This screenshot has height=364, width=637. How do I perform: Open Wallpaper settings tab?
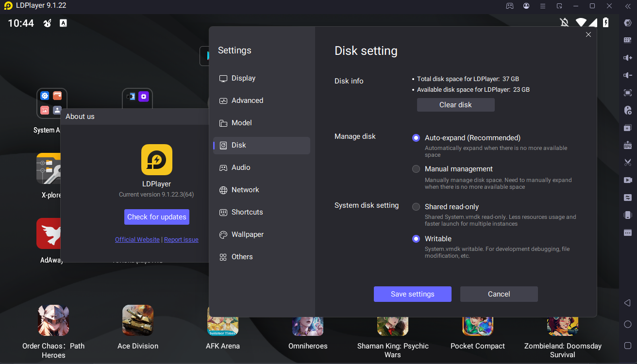click(x=262, y=234)
